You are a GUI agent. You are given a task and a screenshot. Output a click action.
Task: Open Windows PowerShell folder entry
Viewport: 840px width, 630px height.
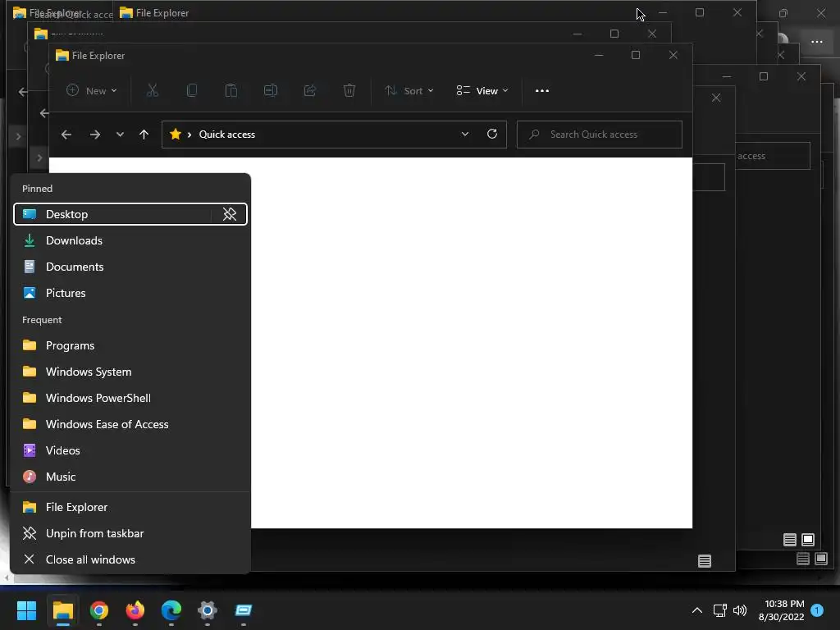pyautogui.click(x=130, y=398)
